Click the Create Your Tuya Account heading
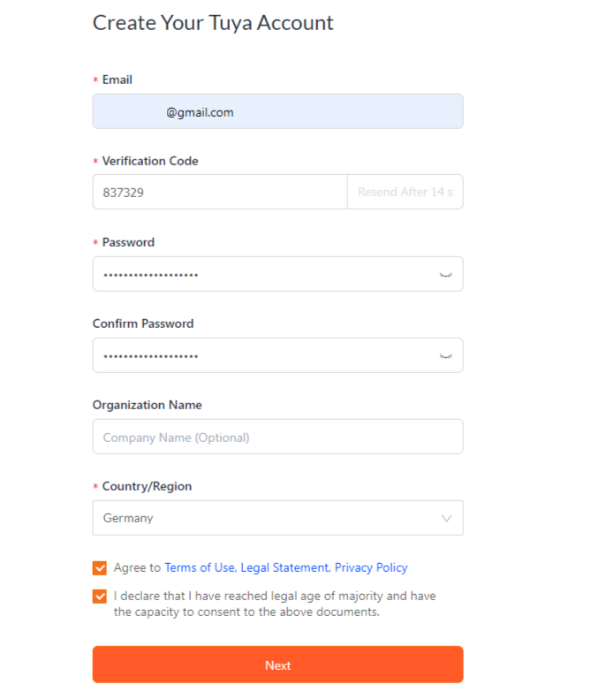 point(213,23)
